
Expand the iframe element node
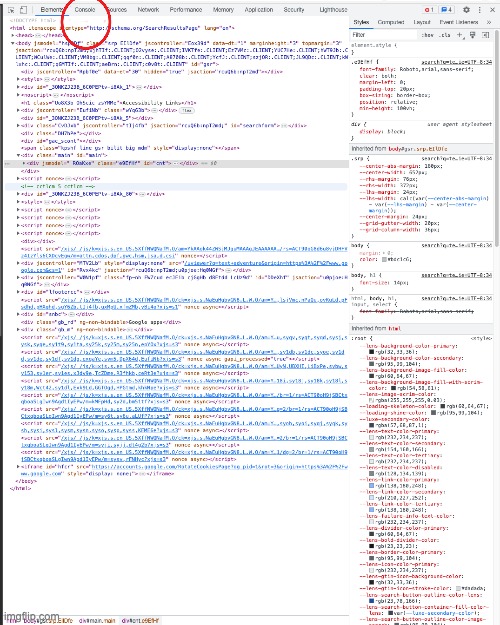pyautogui.click(x=18, y=466)
